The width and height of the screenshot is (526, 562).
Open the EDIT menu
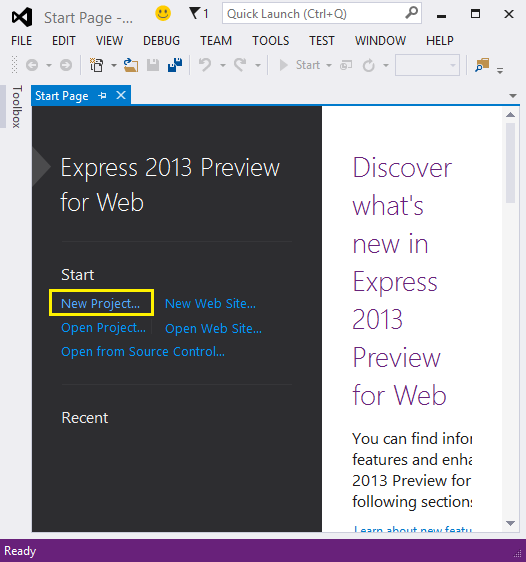click(64, 41)
